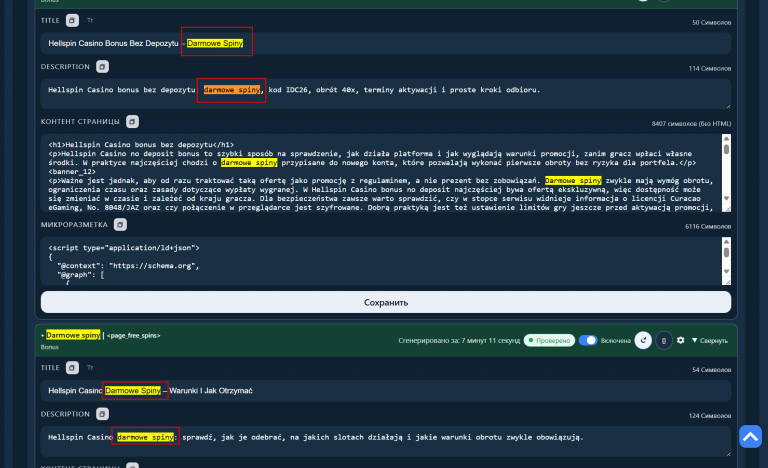
Task: Copy the Микроразметка script content
Action: [120, 224]
